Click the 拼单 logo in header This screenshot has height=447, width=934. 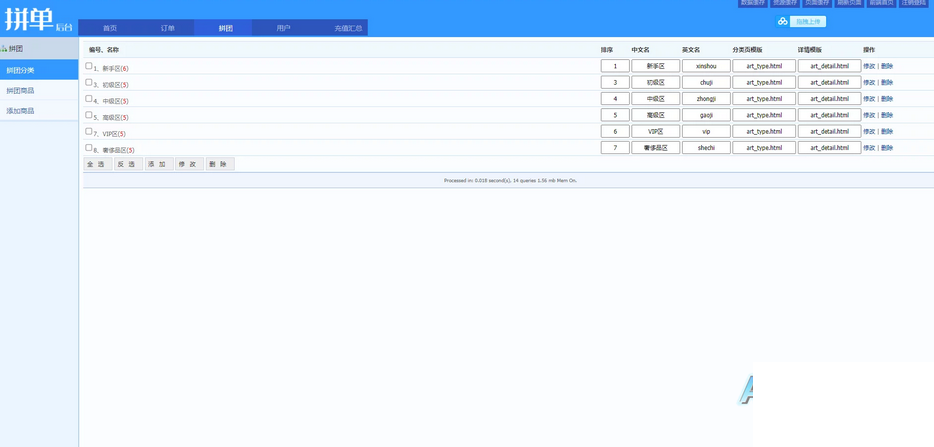pos(29,19)
